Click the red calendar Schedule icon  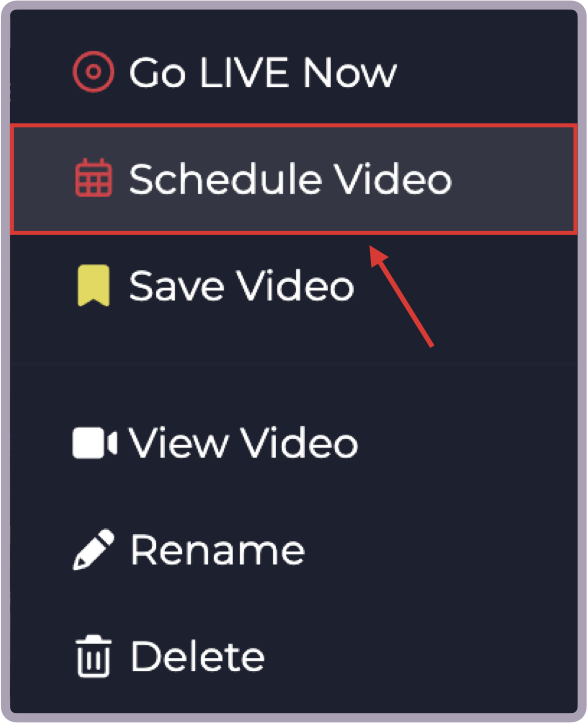click(94, 178)
